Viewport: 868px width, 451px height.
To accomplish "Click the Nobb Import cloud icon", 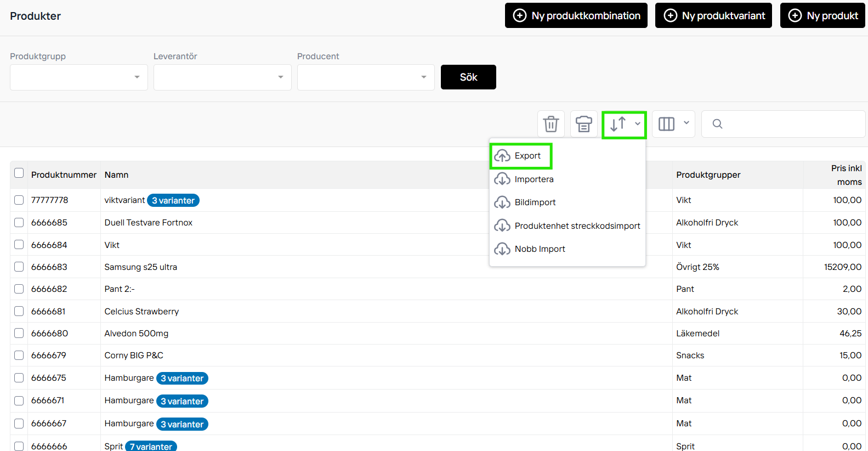I will (502, 249).
